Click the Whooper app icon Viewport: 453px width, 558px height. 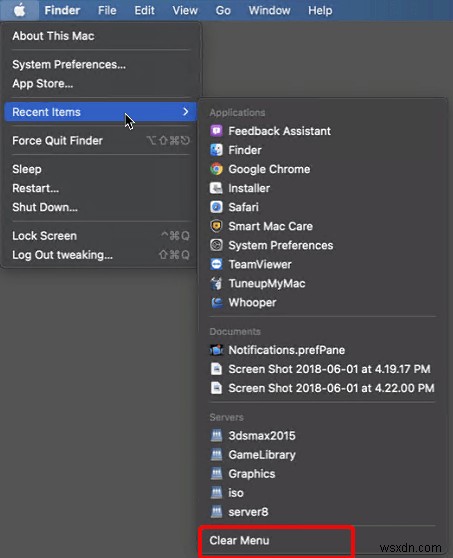[216, 302]
